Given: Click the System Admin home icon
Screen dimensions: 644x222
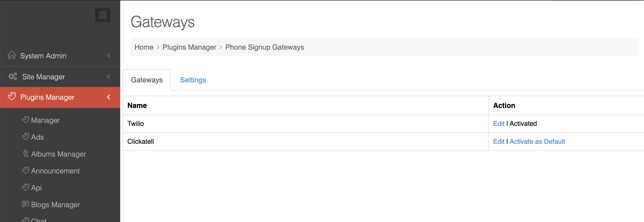Looking at the screenshot, I should (12, 55).
